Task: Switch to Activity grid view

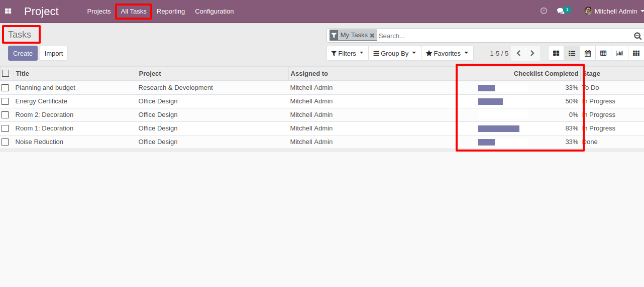Action: pos(636,53)
